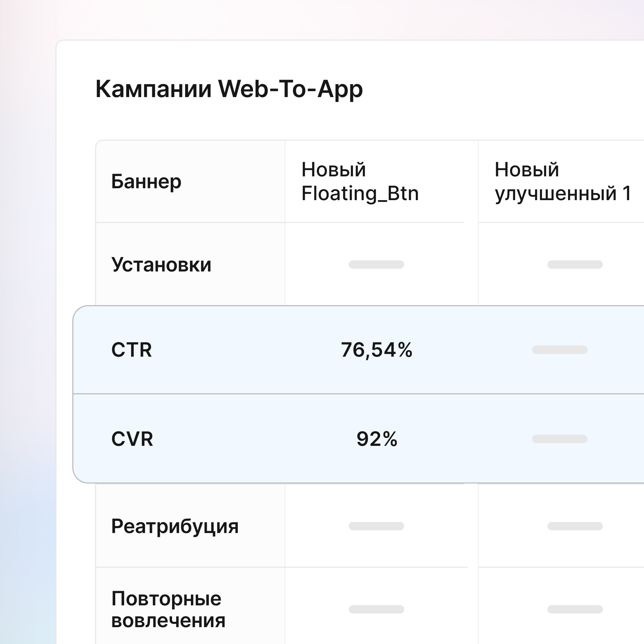644x644 pixels.
Task: Click the 92% CVR value
Action: 377,439
